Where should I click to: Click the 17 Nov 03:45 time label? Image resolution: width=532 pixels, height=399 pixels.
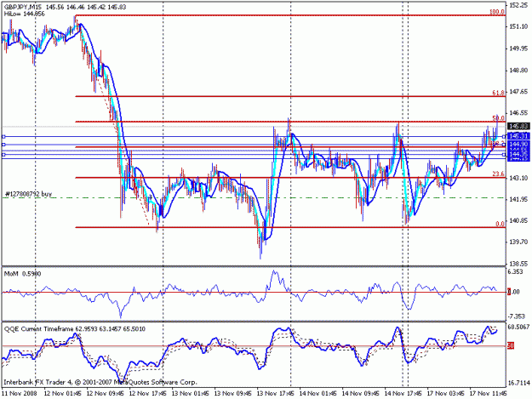[x=445, y=394]
